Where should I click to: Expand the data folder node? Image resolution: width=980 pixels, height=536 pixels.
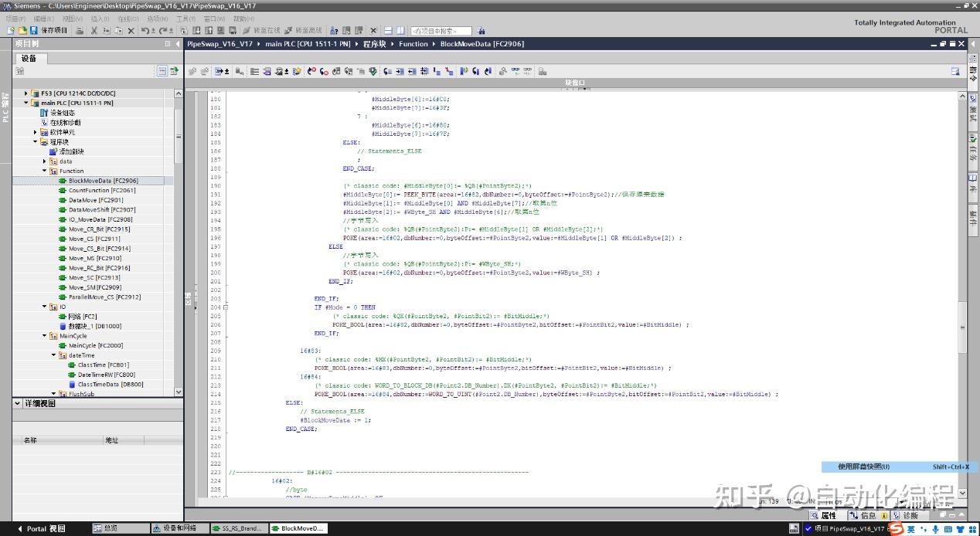(44, 161)
